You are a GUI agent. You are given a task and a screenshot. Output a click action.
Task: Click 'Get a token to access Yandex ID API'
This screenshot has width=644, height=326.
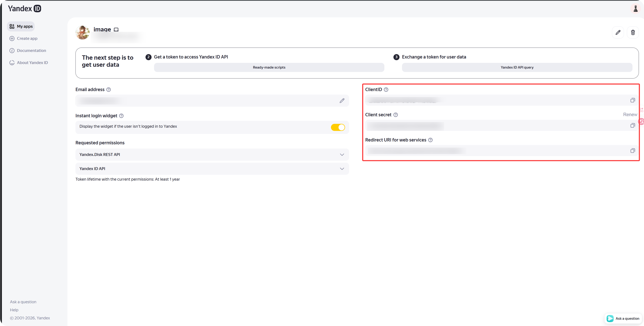(191, 57)
